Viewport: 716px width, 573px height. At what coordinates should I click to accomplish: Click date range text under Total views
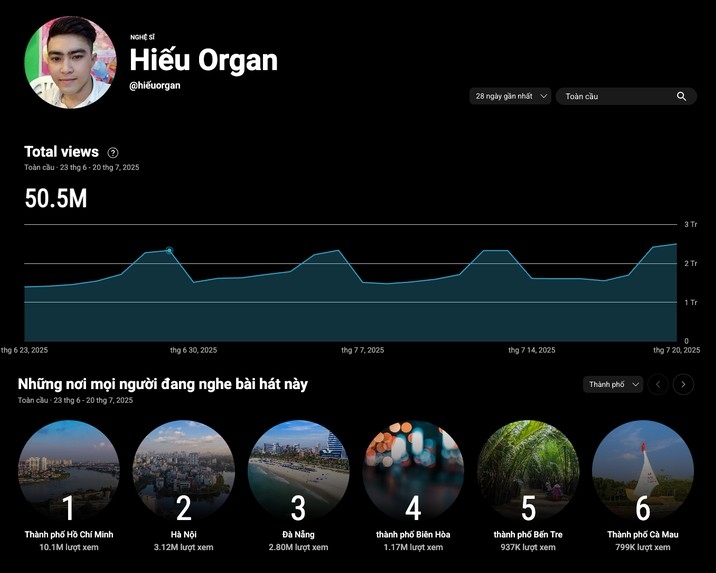[82, 168]
